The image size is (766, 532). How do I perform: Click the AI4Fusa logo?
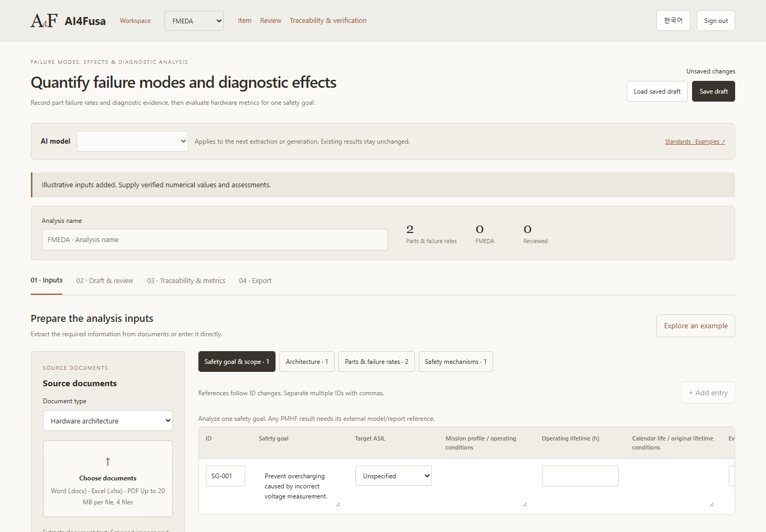68,21
